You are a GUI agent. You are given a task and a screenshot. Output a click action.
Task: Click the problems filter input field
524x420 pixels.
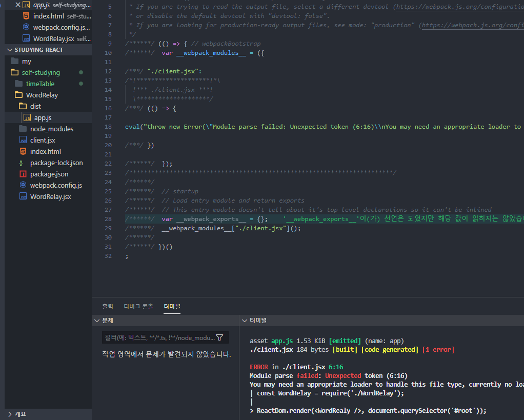[165, 337]
